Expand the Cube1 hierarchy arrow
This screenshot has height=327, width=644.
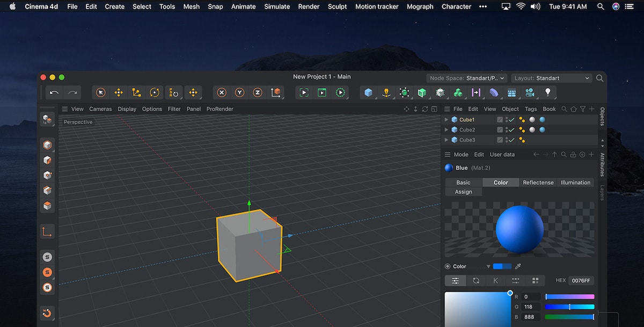[446, 119]
